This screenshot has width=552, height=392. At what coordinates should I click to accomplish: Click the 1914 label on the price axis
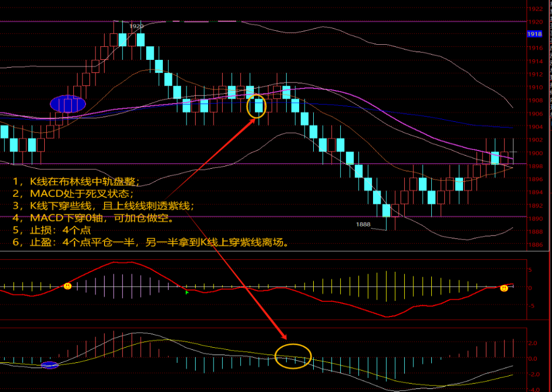click(535, 61)
